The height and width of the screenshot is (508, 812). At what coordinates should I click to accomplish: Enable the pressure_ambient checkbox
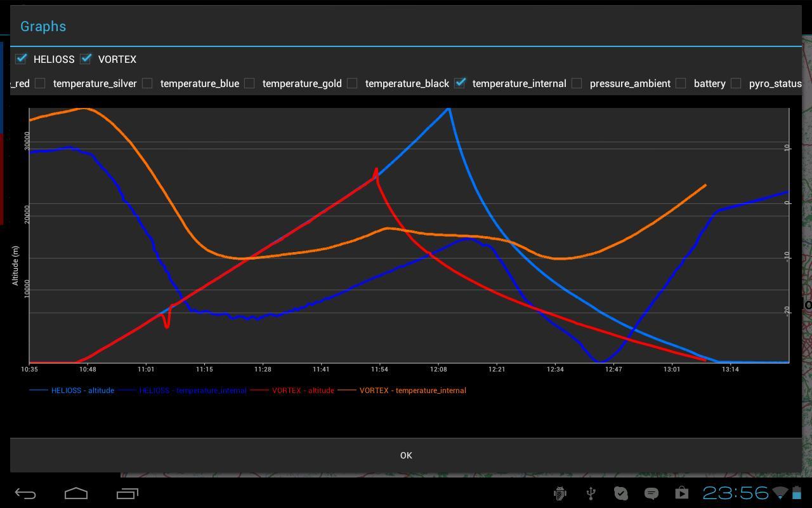tap(577, 83)
